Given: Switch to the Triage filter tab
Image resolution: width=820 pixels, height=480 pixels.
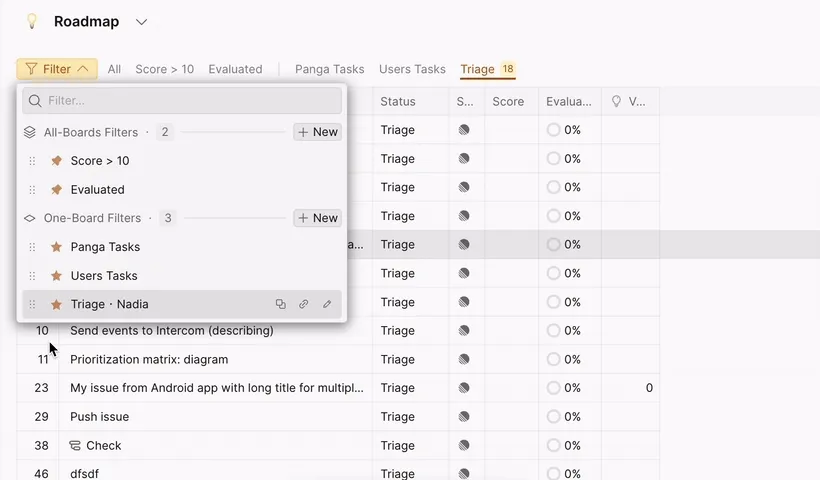Looking at the screenshot, I should (477, 69).
